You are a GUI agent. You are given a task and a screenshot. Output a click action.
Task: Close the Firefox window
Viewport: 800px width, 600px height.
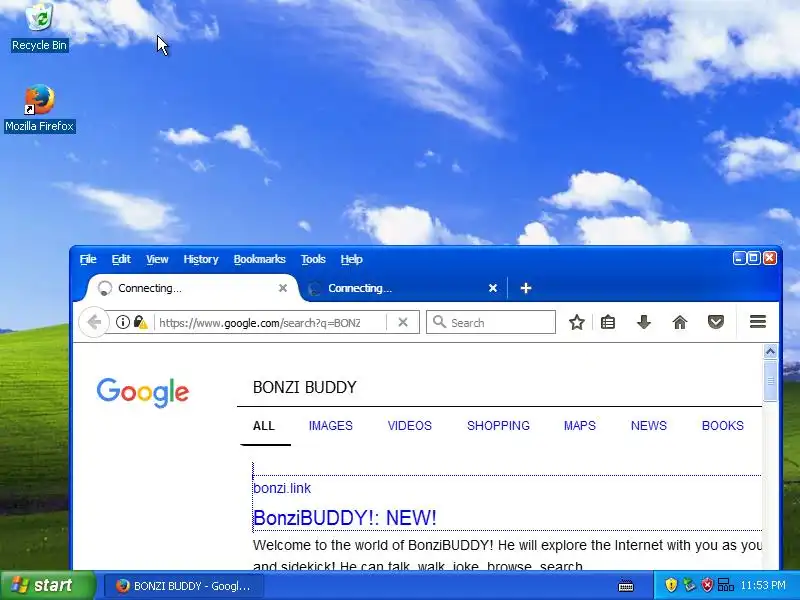[770, 258]
